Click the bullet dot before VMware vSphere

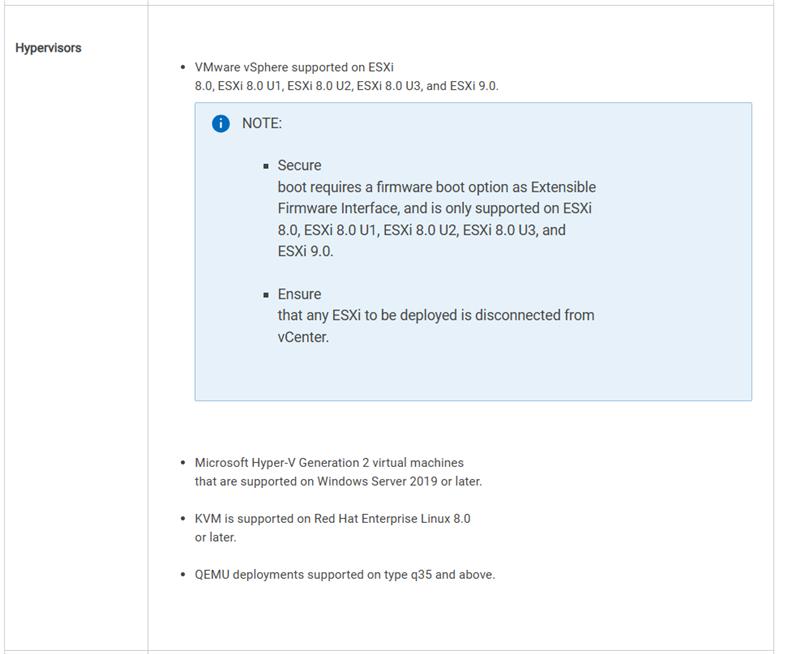(183, 67)
